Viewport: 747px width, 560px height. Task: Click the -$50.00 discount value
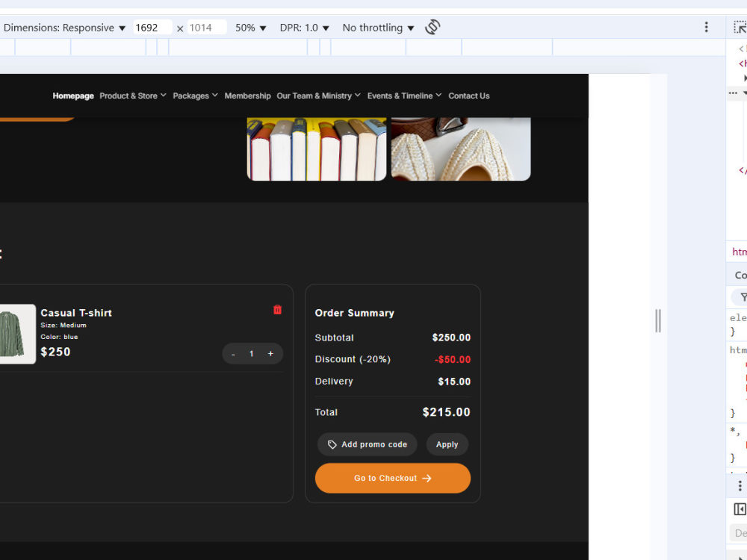click(453, 360)
